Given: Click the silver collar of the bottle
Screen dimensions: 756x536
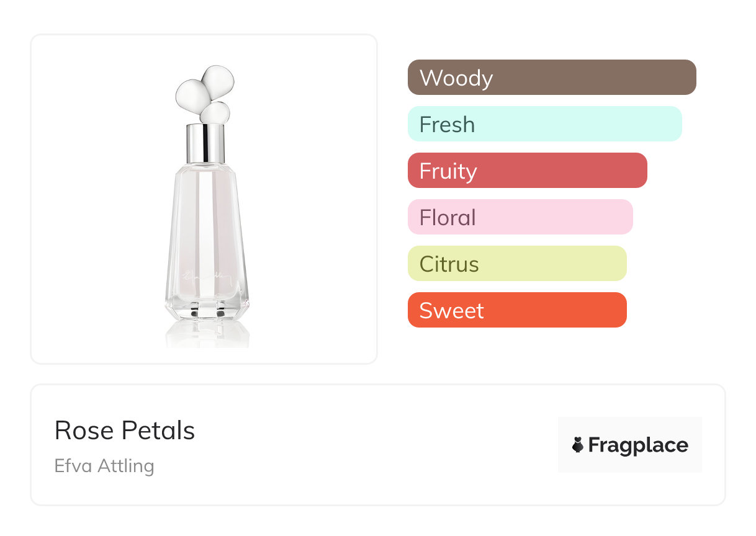Looking at the screenshot, I should click(x=205, y=143).
